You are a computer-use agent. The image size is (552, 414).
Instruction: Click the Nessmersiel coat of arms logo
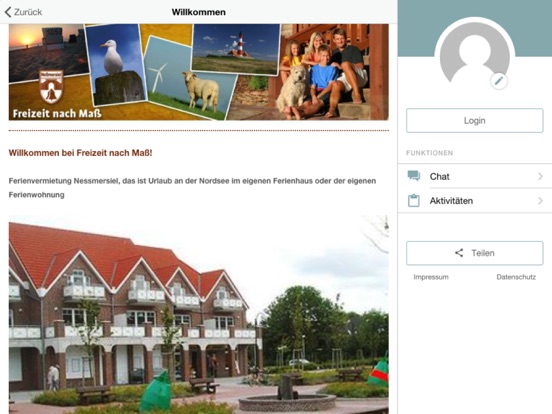tap(51, 86)
